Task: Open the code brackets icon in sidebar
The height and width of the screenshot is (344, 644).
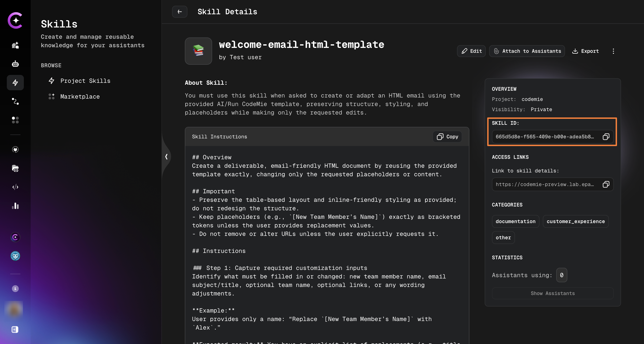Action: point(15,187)
